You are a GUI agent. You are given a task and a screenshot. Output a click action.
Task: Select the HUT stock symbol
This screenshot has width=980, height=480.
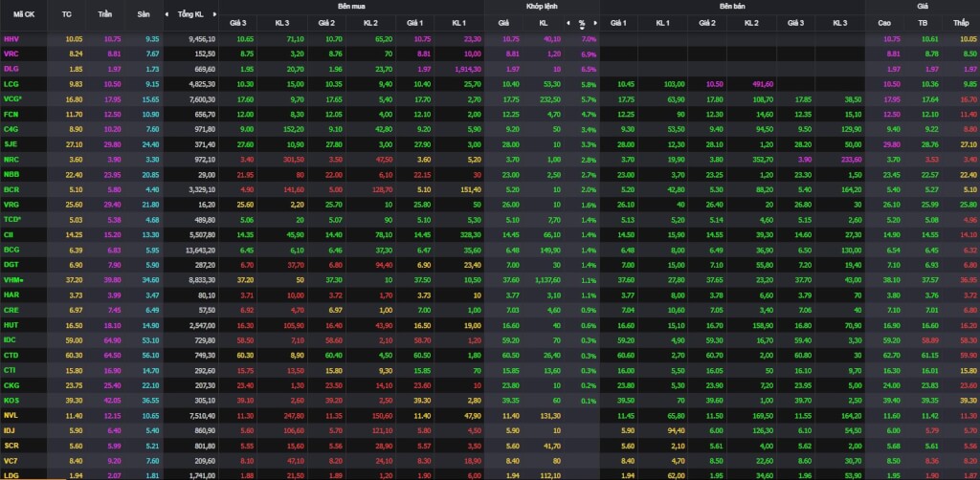pos(11,324)
